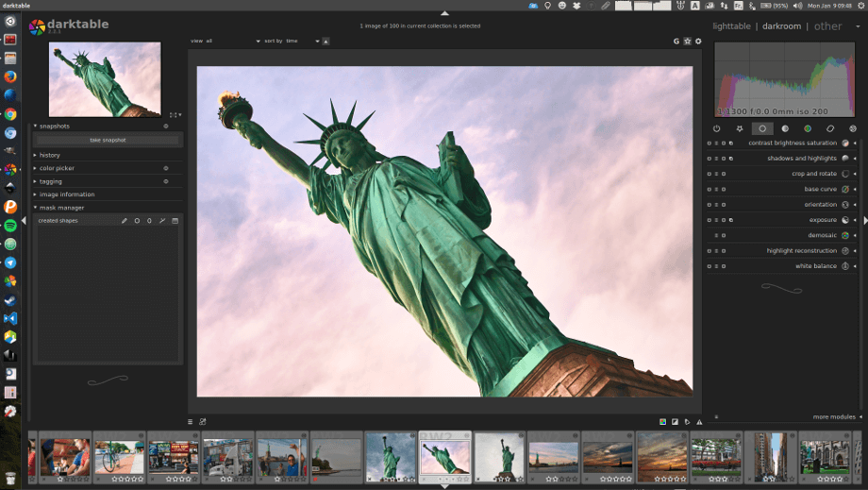Toggle crop and rotate module on/off
Image resolution: width=868 pixels, height=490 pixels.
pyautogui.click(x=709, y=174)
